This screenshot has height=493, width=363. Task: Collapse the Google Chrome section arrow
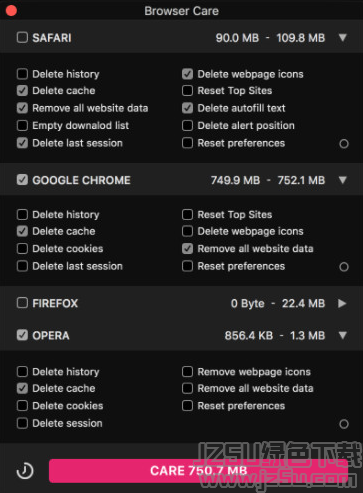point(342,180)
